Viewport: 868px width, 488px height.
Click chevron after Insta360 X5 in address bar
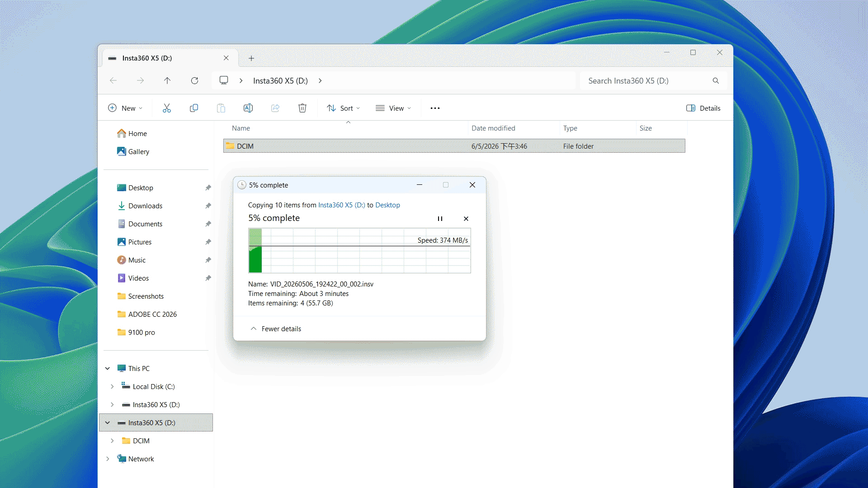(x=320, y=80)
